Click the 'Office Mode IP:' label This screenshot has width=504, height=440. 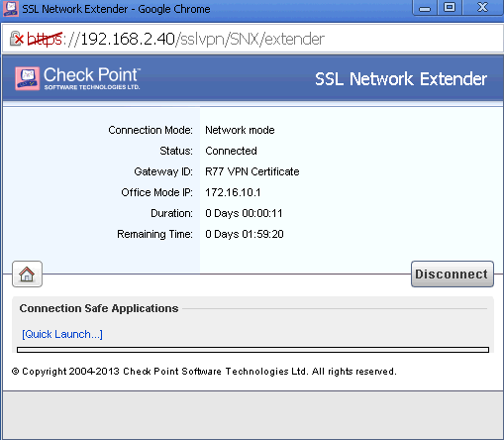click(x=157, y=192)
